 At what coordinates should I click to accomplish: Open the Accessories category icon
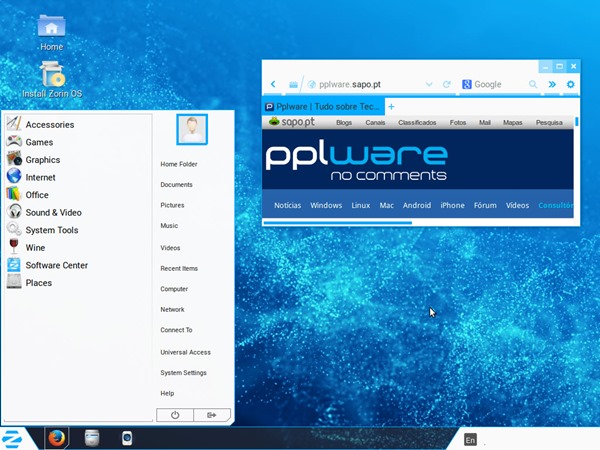tap(14, 123)
